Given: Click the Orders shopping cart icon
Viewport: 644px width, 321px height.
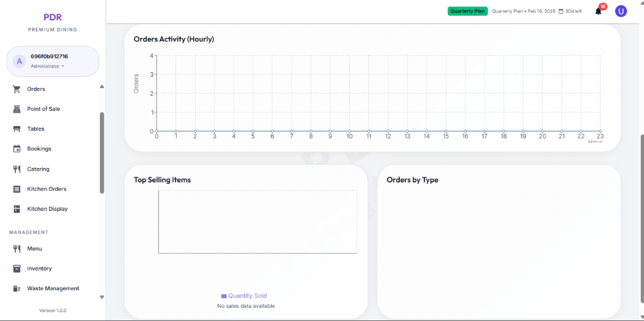Looking at the screenshot, I should 17,89.
